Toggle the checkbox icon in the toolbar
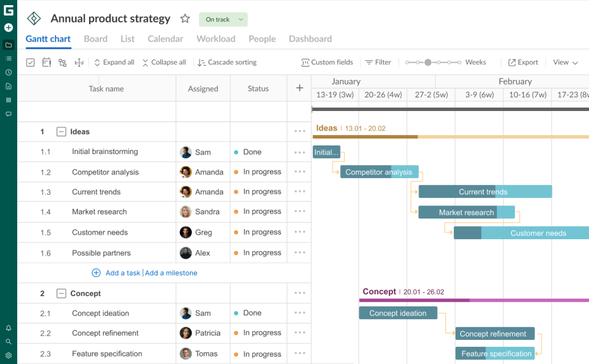 tap(30, 62)
